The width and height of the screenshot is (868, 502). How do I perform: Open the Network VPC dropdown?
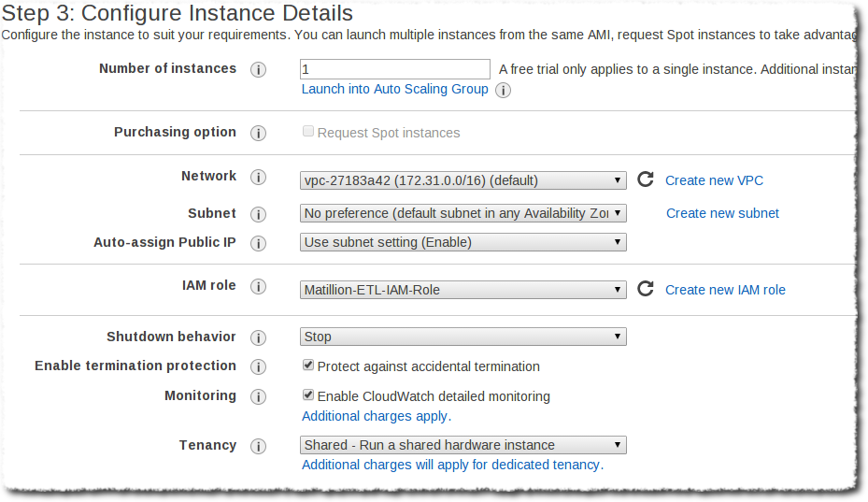pyautogui.click(x=463, y=180)
